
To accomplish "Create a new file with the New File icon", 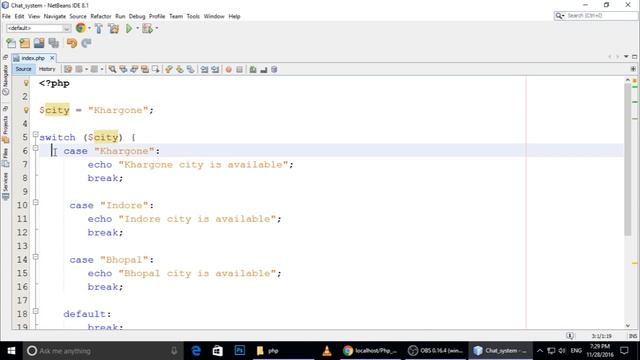I will coord(11,43).
